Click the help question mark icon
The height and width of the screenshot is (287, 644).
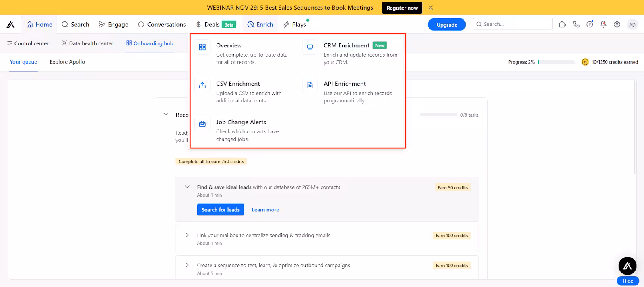pyautogui.click(x=590, y=25)
